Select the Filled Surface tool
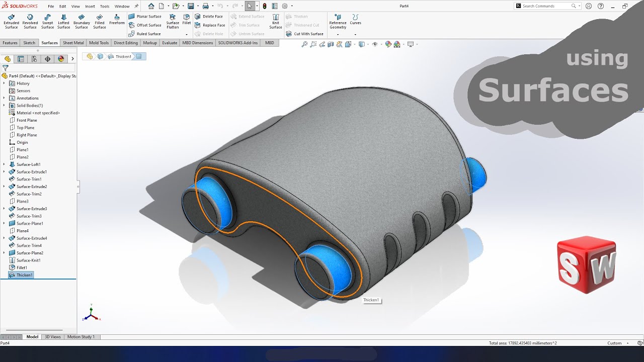Viewport: 644px width, 362px height. click(x=100, y=22)
